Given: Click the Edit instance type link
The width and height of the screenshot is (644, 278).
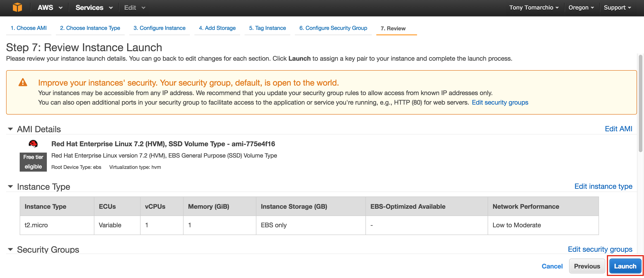Looking at the screenshot, I should click(x=603, y=186).
